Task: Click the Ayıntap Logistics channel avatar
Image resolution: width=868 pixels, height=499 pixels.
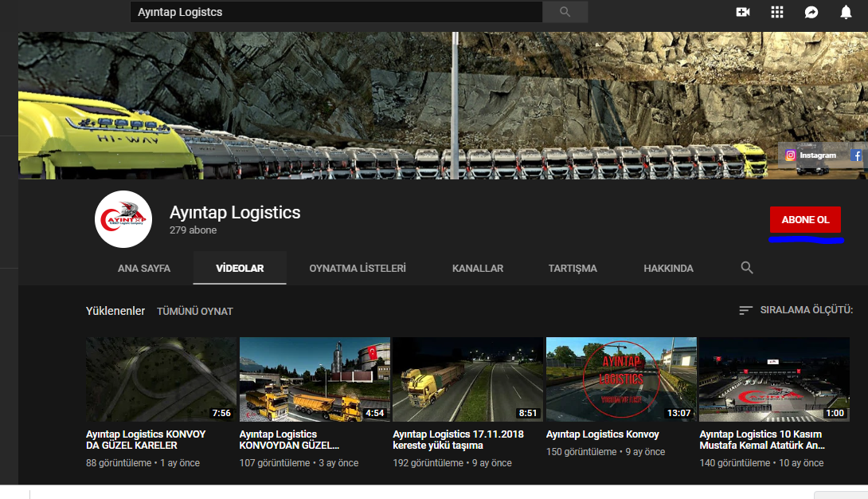Action: point(123,219)
